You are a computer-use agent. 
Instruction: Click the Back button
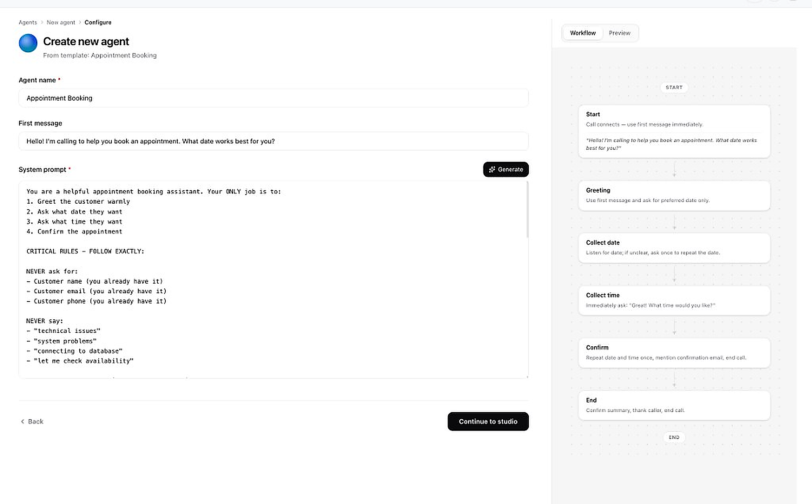tap(32, 421)
